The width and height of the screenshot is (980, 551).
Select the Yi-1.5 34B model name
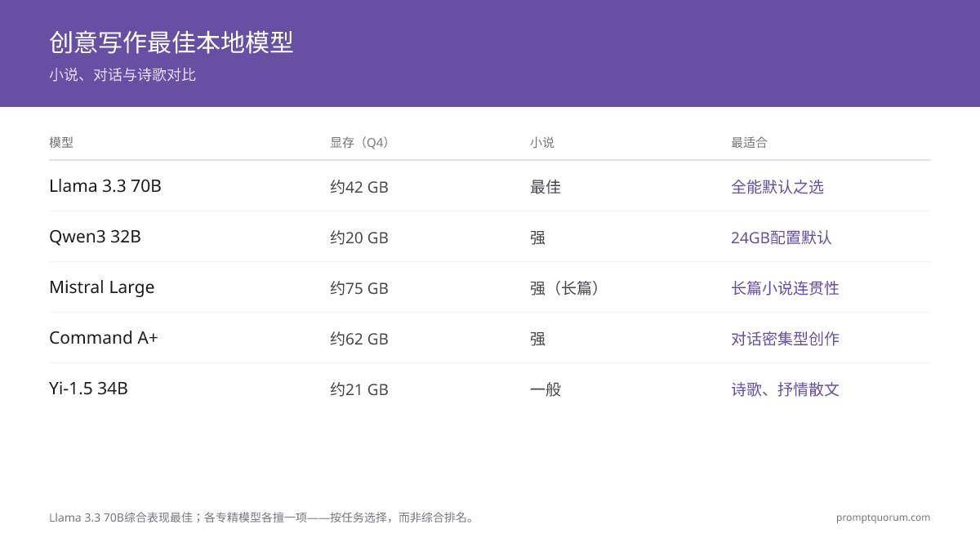[88, 389]
